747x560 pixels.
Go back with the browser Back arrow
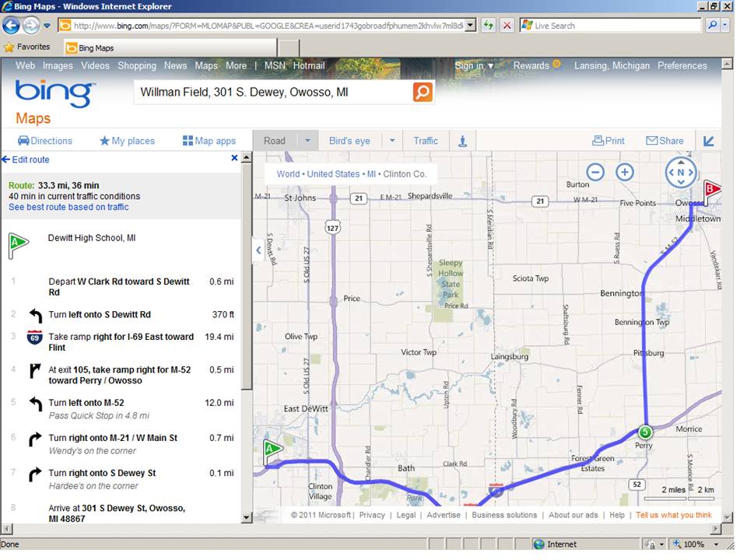pyautogui.click(x=11, y=25)
